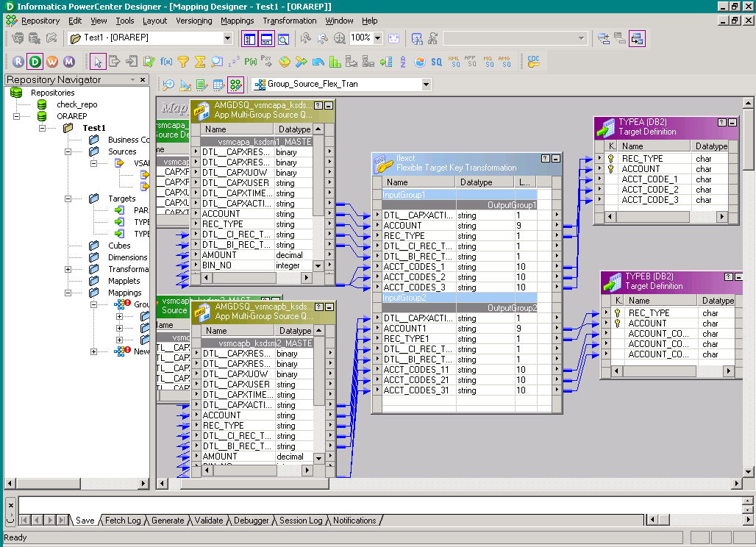Click the XML SQ transformation icon

click(454, 61)
